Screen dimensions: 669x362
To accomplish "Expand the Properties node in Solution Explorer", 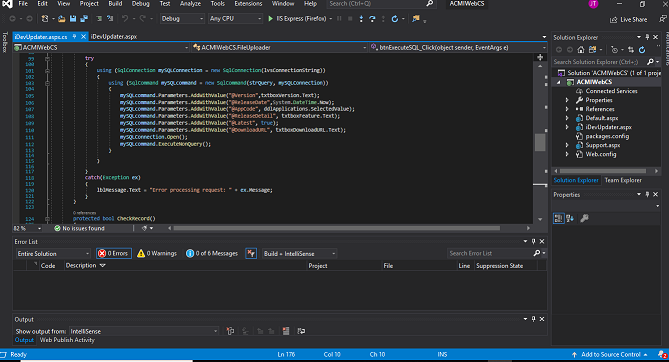I will point(567,100).
